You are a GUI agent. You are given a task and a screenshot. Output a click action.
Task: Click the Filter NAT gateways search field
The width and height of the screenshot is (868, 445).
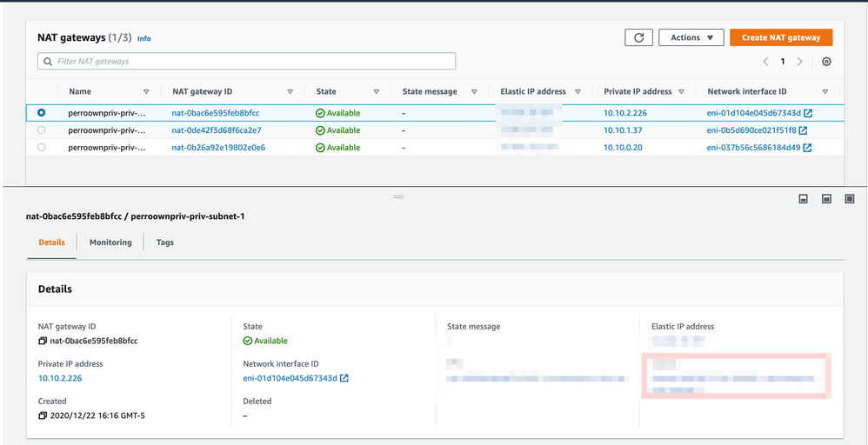[247, 62]
